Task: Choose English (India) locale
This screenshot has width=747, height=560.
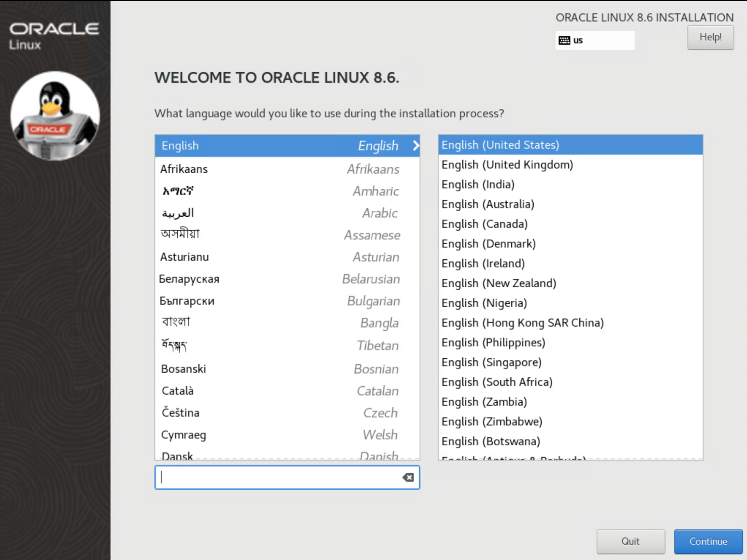Action: coord(571,184)
